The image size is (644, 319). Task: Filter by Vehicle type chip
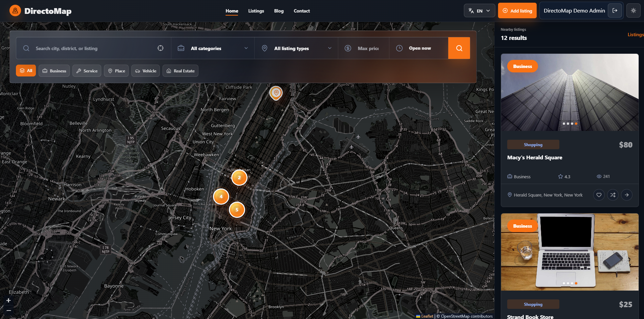click(146, 71)
